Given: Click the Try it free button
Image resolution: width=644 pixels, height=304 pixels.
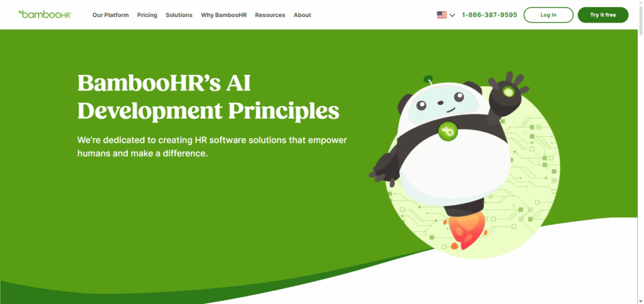Looking at the screenshot, I should tap(603, 15).
